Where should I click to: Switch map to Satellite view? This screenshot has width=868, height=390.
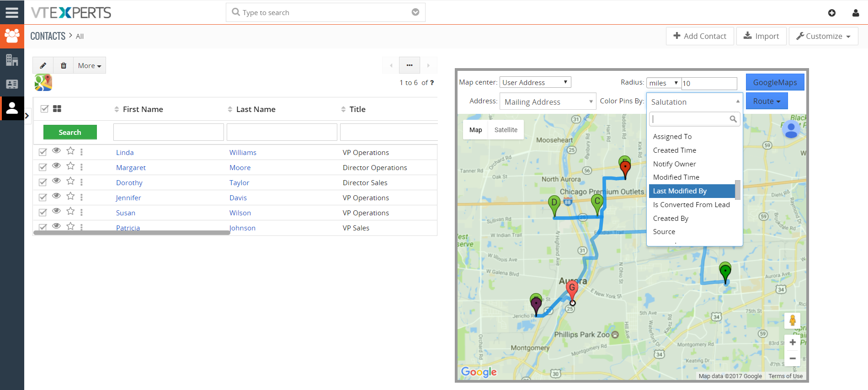pyautogui.click(x=506, y=130)
